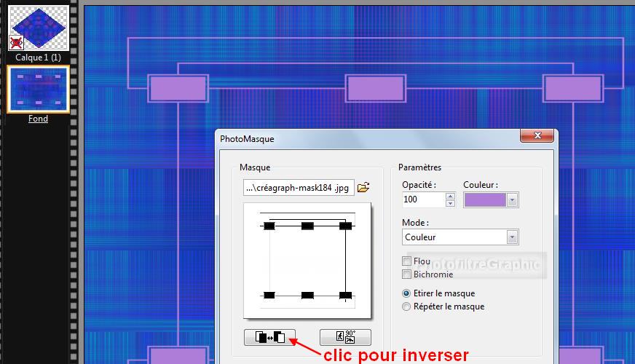Click the invert mask button
The height and width of the screenshot is (364, 635).
[x=270, y=337]
